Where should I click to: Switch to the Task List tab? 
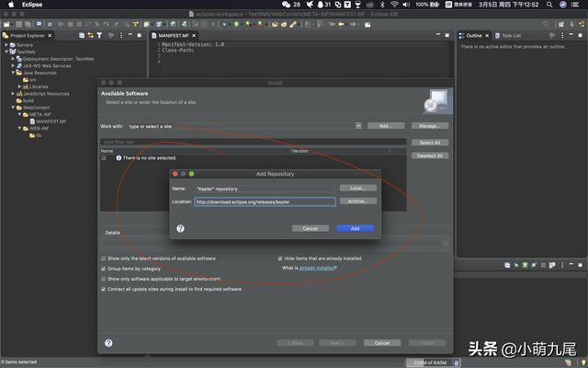point(508,35)
